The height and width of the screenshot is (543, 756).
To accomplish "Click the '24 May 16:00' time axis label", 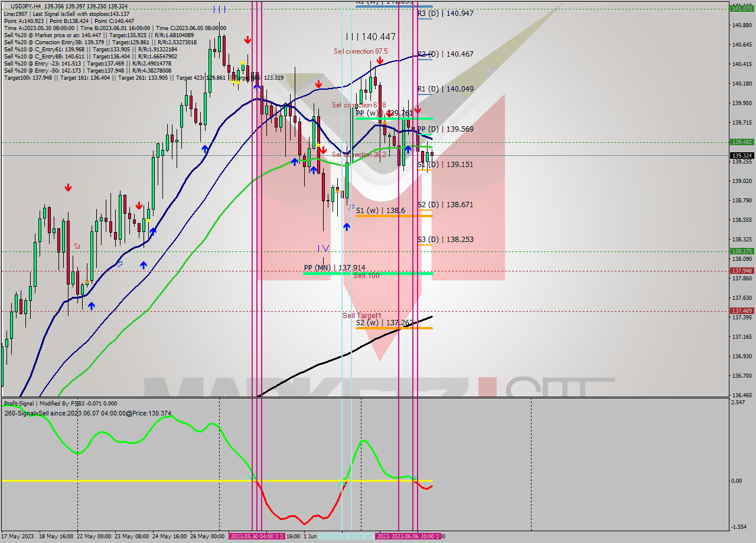I will pyautogui.click(x=170, y=537).
